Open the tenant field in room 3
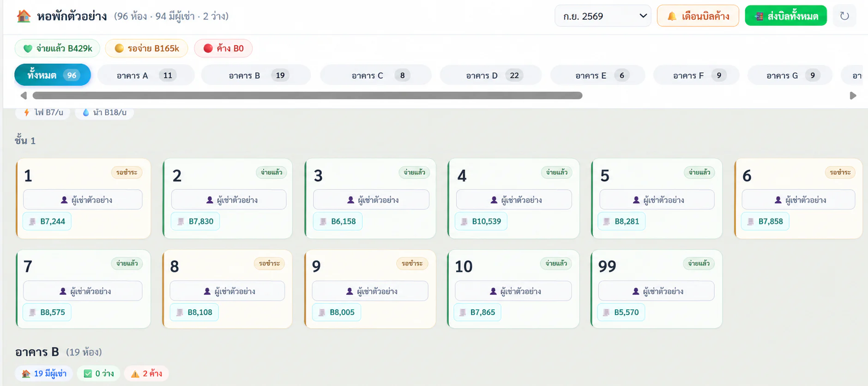This screenshot has height=386, width=868. (371, 200)
